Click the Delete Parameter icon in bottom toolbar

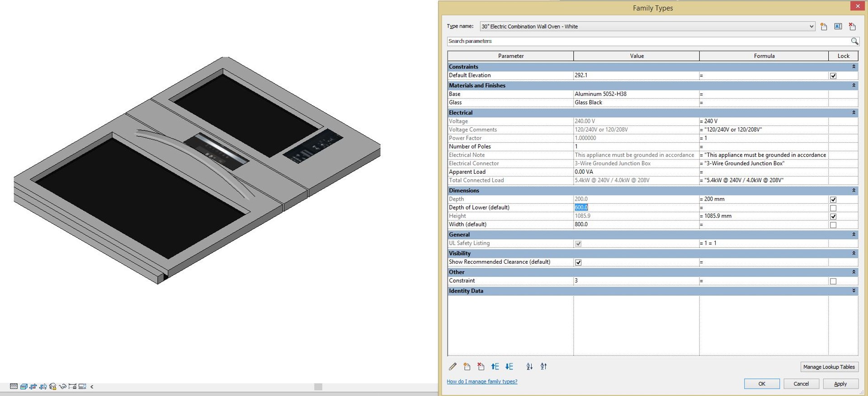pyautogui.click(x=481, y=367)
